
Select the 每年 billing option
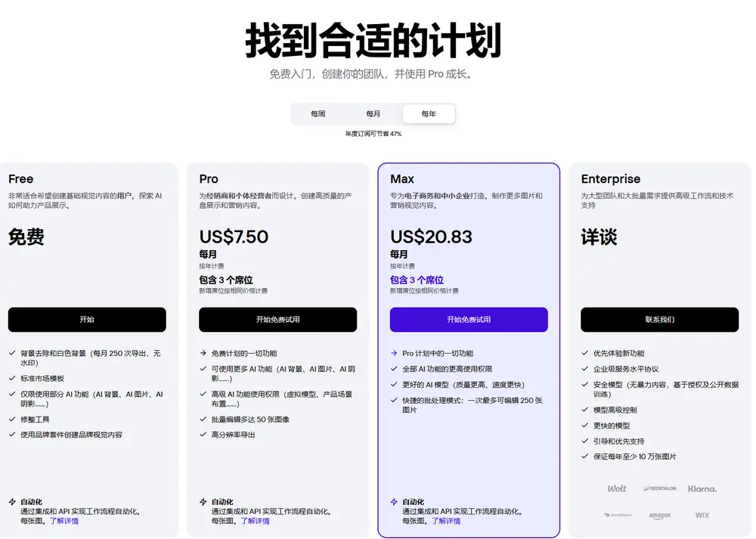(x=429, y=114)
